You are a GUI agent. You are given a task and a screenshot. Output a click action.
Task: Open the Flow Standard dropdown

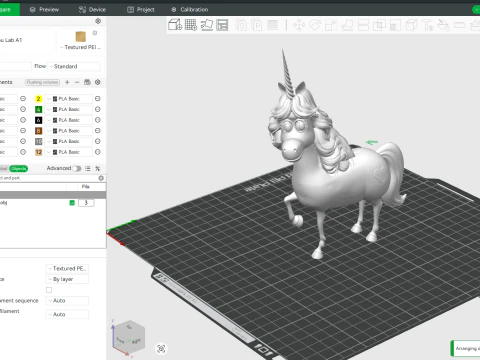[x=74, y=66]
